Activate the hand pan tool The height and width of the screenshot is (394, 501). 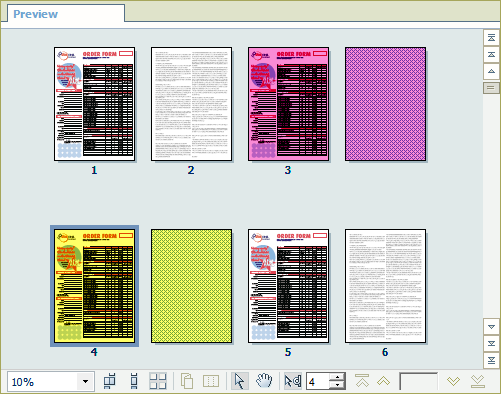[264, 381]
